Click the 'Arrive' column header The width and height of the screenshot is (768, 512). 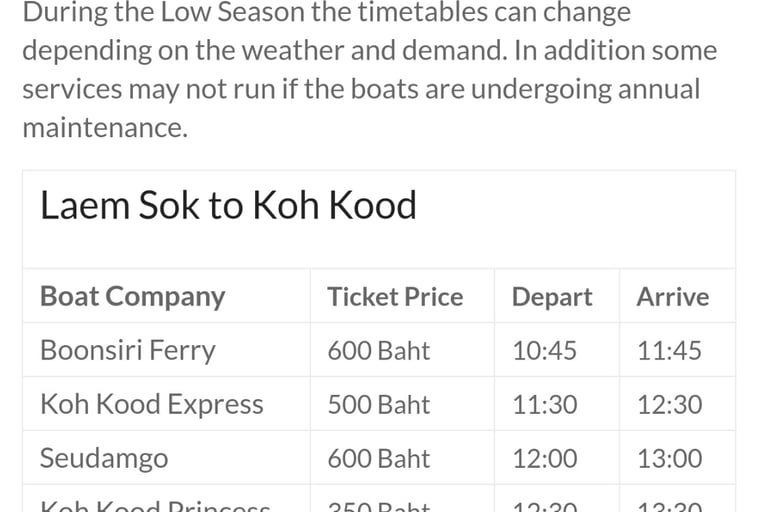(x=672, y=297)
